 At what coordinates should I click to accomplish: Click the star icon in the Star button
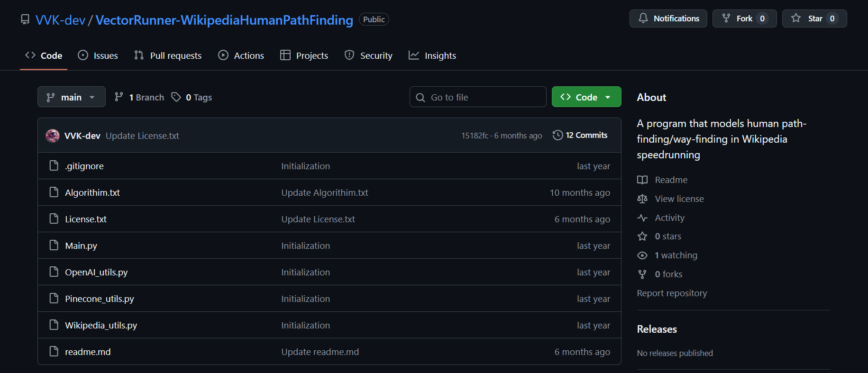(796, 18)
